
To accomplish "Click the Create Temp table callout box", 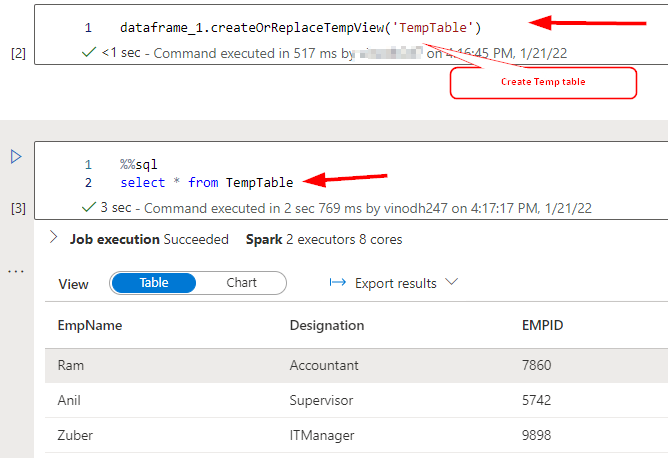I will click(x=543, y=82).
